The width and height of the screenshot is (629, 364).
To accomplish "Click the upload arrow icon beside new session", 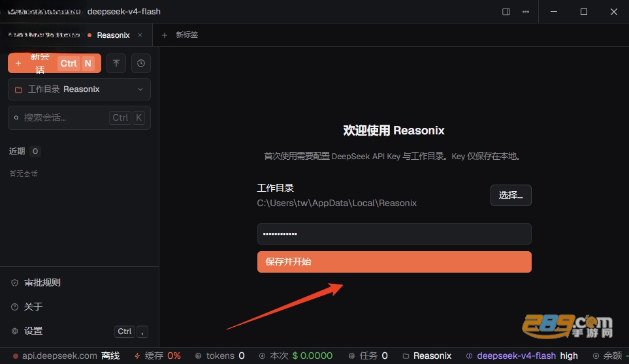I will [116, 63].
